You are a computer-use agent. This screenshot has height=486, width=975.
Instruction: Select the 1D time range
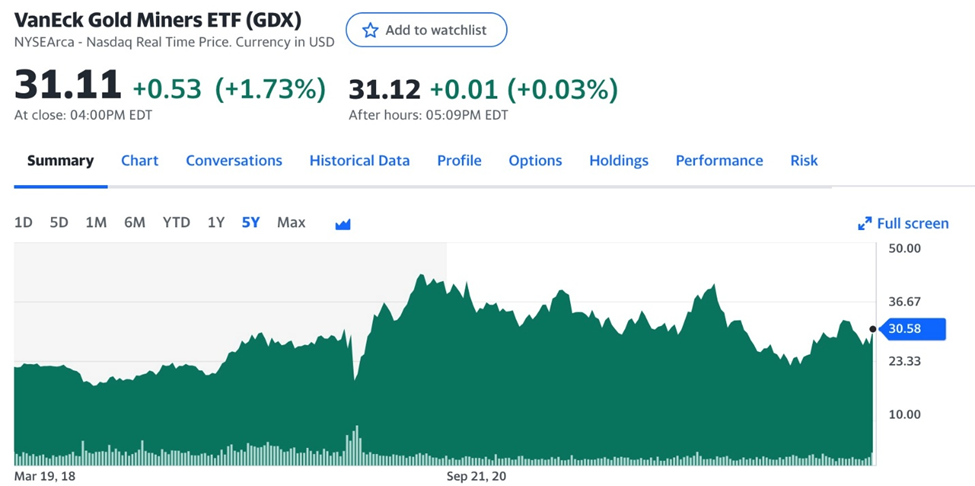[x=23, y=222]
